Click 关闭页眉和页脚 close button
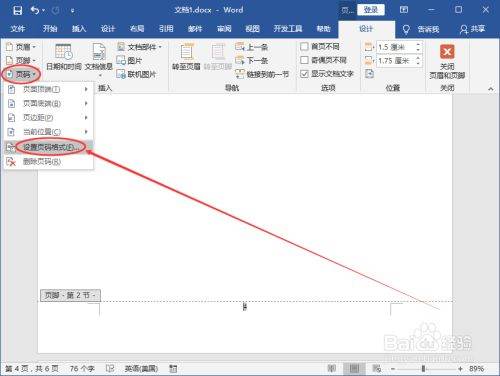 tap(447, 61)
